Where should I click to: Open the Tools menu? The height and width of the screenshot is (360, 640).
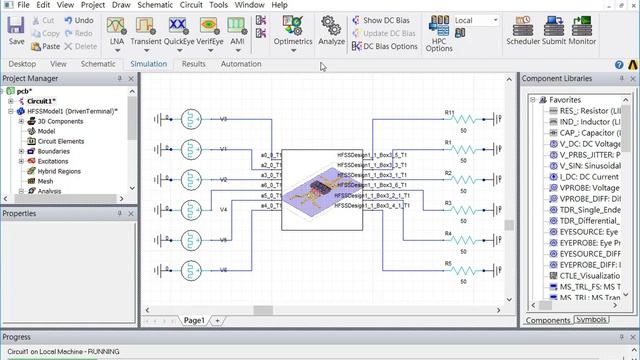pyautogui.click(x=218, y=5)
